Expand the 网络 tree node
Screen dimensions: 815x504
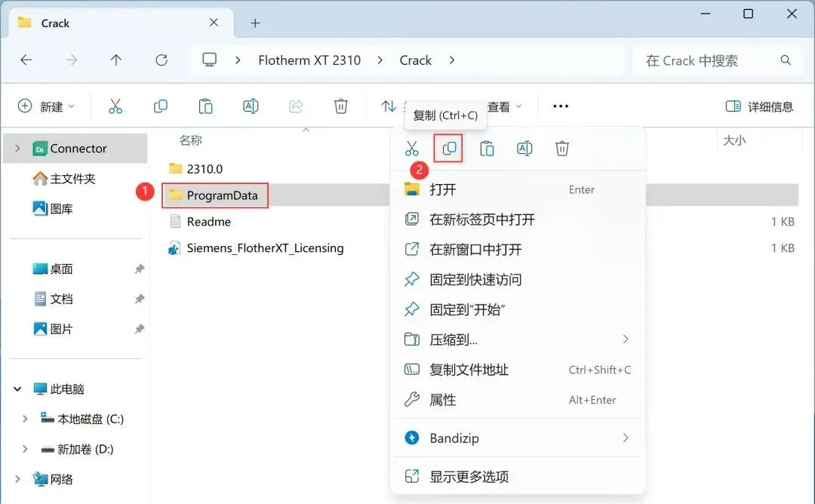pos(17,479)
